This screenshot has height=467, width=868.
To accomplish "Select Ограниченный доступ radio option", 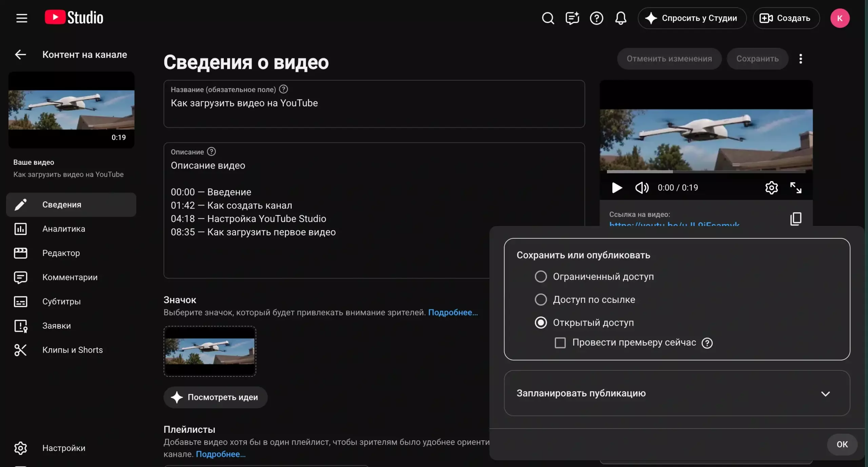I will (x=540, y=276).
